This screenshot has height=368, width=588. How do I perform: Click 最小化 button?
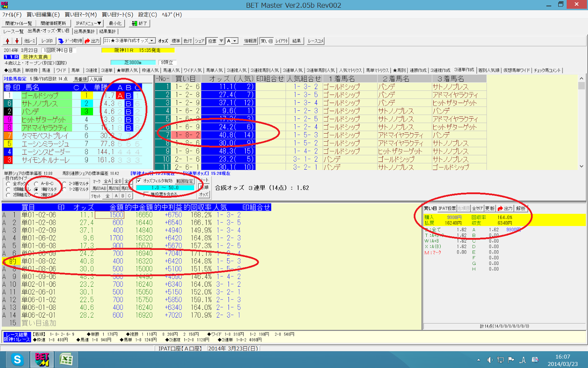115,23
